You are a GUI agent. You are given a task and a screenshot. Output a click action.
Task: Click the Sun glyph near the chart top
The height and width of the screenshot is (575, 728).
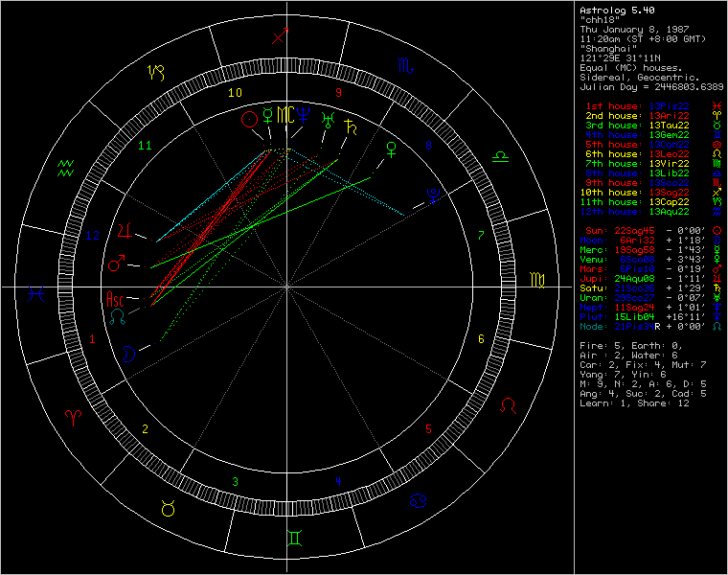(x=249, y=117)
